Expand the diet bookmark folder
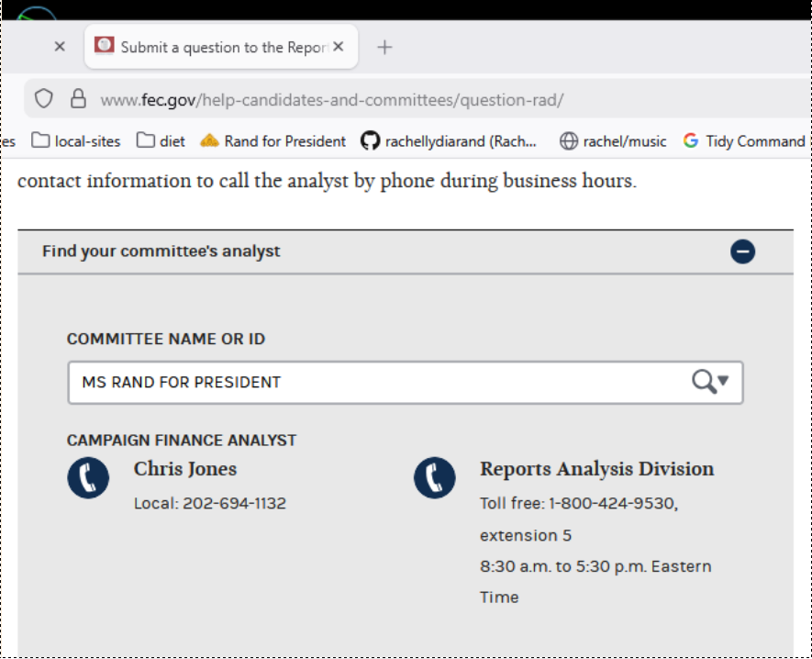Image resolution: width=812 pixels, height=659 pixels. pyautogui.click(x=161, y=141)
